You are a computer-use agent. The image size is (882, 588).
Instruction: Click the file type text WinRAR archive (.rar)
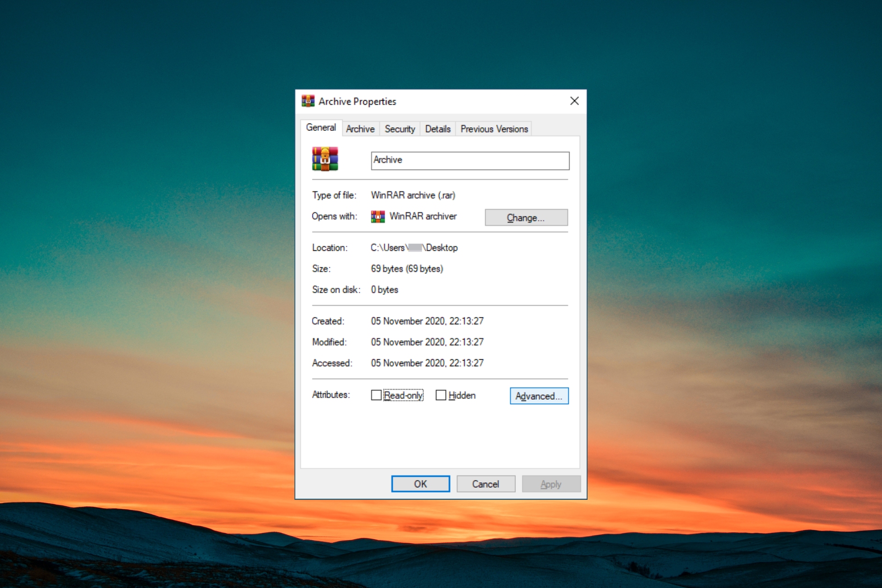click(x=413, y=195)
